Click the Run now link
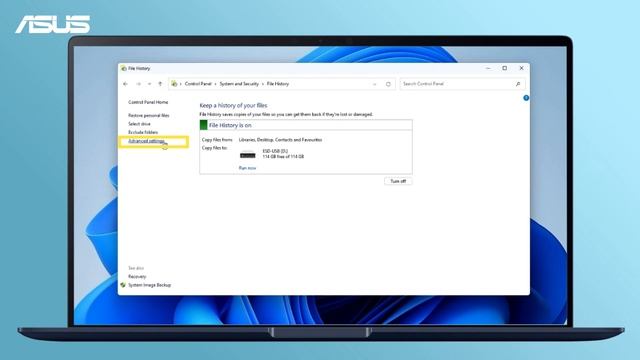The image size is (640, 360). 247,168
